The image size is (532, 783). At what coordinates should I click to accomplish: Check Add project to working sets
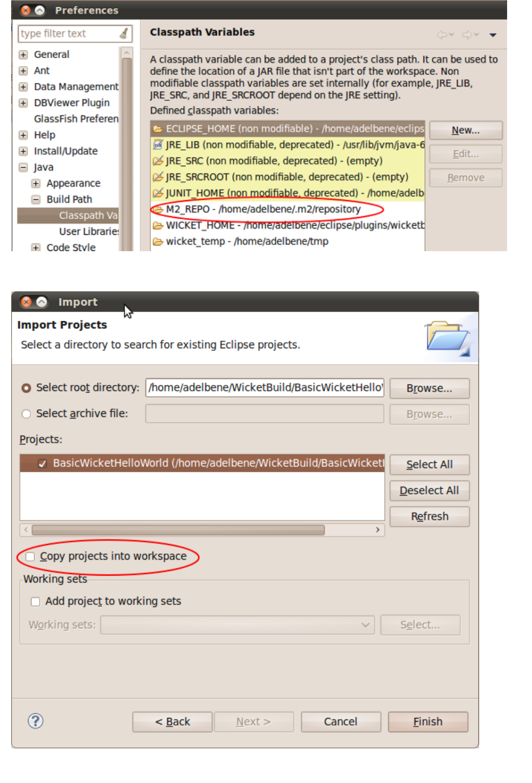[35, 601]
